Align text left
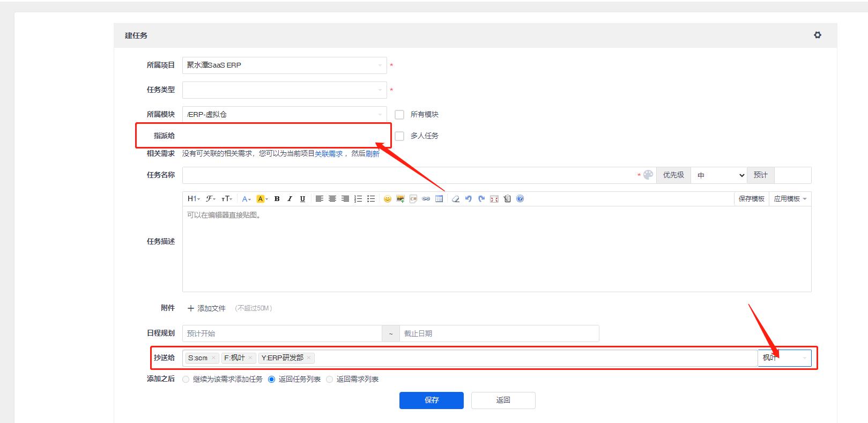The height and width of the screenshot is (423, 868). click(x=319, y=199)
